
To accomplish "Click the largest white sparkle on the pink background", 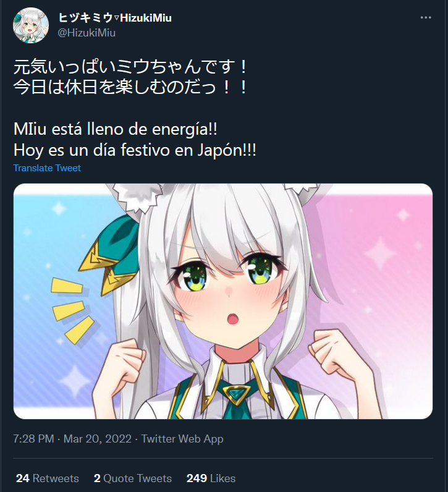I will tap(380, 253).
